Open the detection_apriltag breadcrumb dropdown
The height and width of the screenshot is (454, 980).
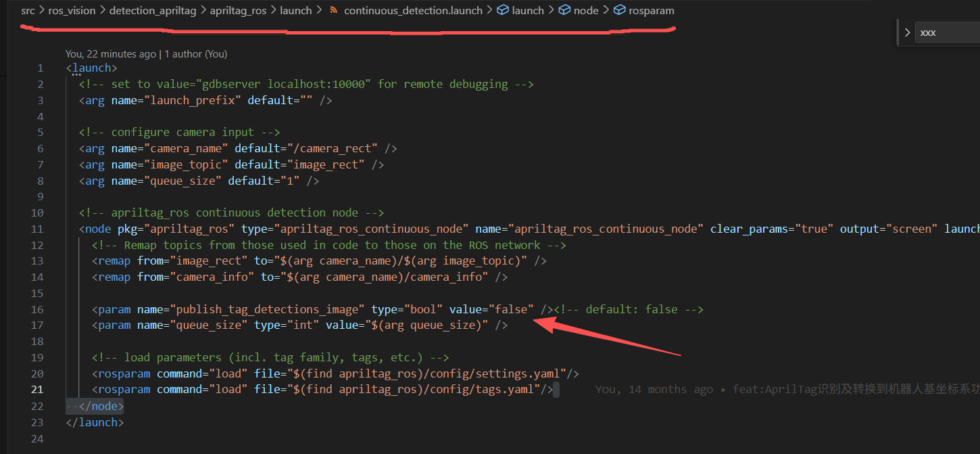tap(153, 11)
